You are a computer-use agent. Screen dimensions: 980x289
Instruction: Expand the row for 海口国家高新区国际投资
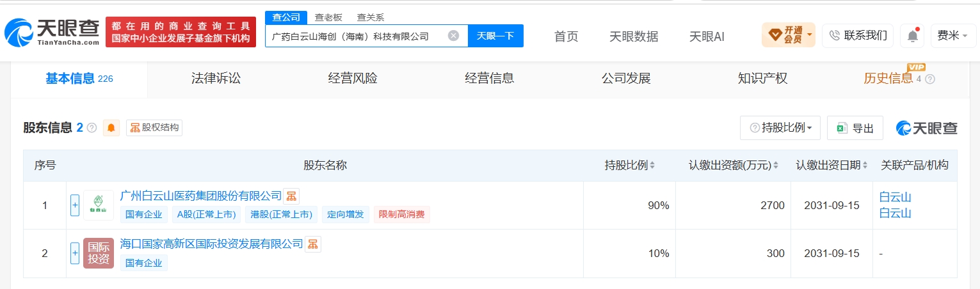[x=75, y=253]
